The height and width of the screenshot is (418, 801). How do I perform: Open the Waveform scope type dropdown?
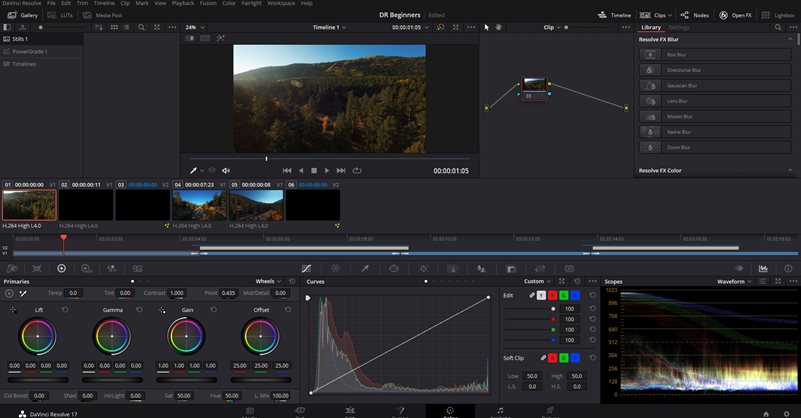[736, 282]
